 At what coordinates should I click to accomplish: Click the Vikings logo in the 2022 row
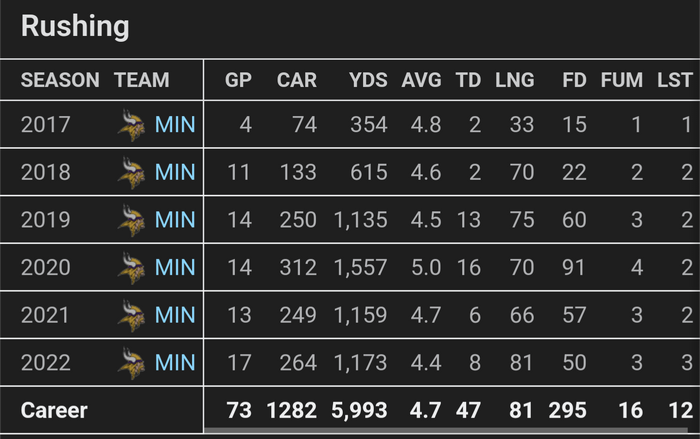tap(131, 362)
